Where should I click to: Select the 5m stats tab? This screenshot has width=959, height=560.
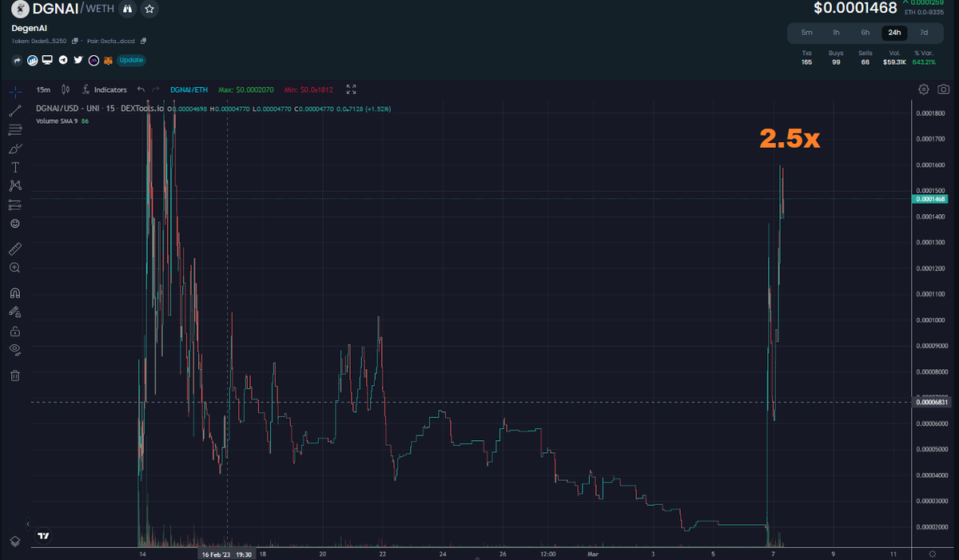(807, 33)
